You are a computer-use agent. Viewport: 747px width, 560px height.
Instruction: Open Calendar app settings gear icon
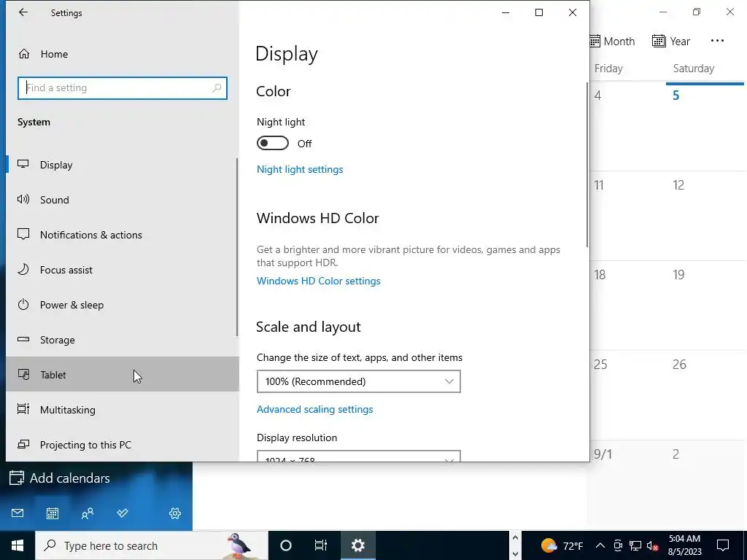tap(175, 513)
